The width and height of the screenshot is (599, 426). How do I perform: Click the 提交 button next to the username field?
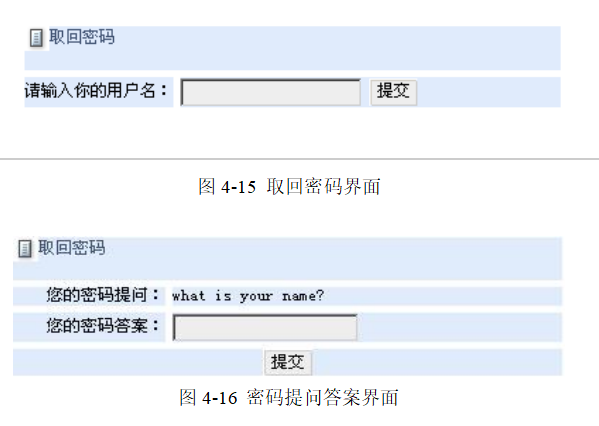click(x=393, y=92)
